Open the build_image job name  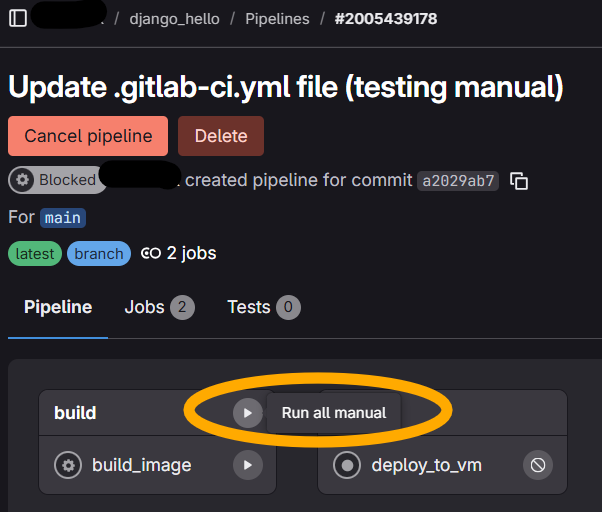tap(141, 465)
